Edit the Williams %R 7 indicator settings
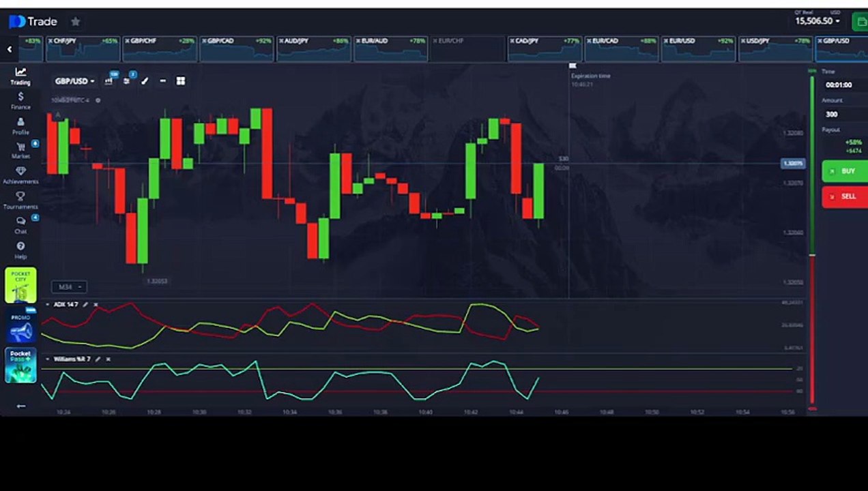 [x=98, y=359]
